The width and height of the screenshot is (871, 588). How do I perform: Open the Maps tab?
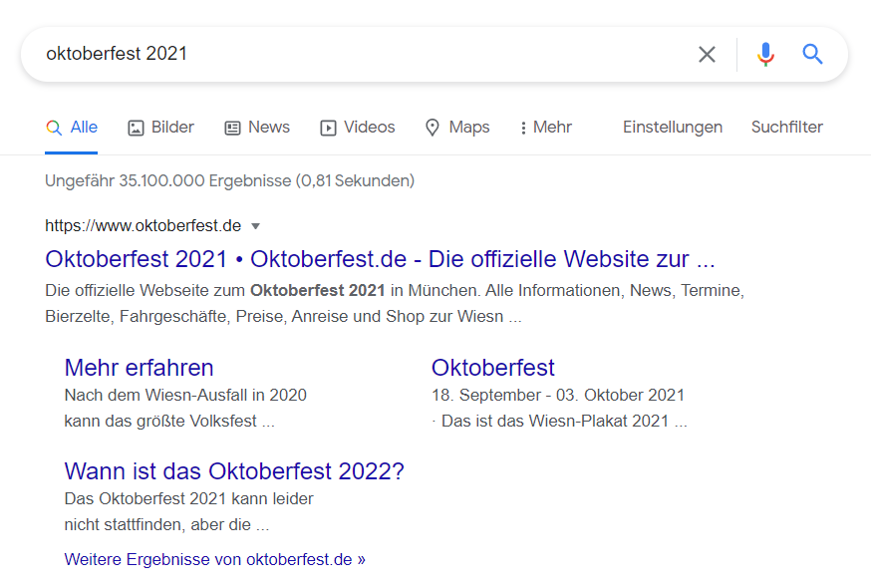457,128
